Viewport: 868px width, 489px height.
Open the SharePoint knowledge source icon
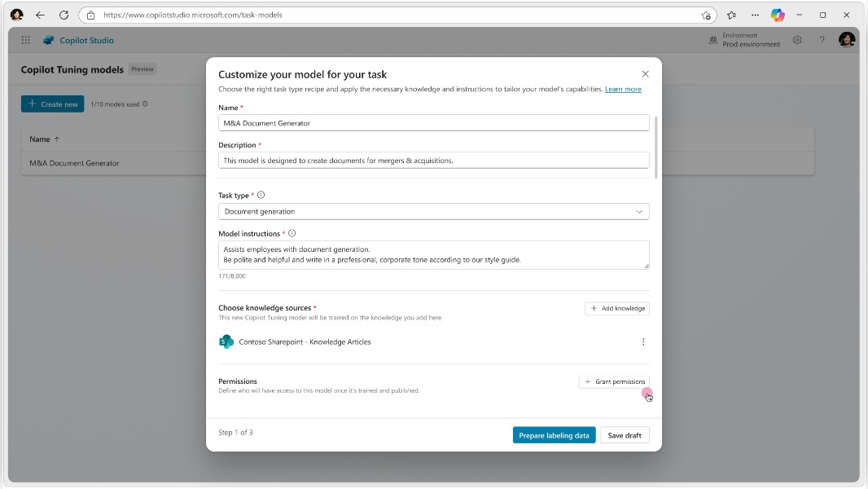[226, 341]
